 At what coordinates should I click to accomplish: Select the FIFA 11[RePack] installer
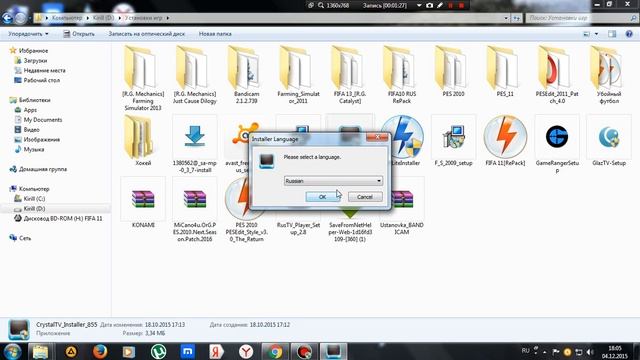click(x=505, y=141)
